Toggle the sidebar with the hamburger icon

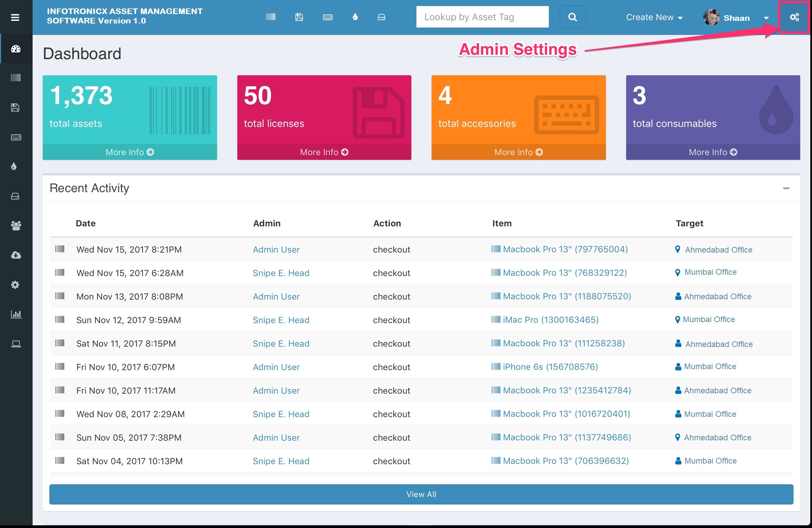(x=15, y=17)
